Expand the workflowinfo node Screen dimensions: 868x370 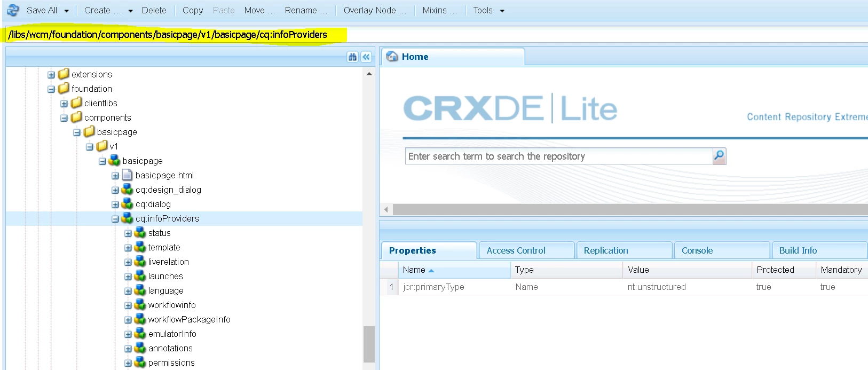pyautogui.click(x=128, y=305)
